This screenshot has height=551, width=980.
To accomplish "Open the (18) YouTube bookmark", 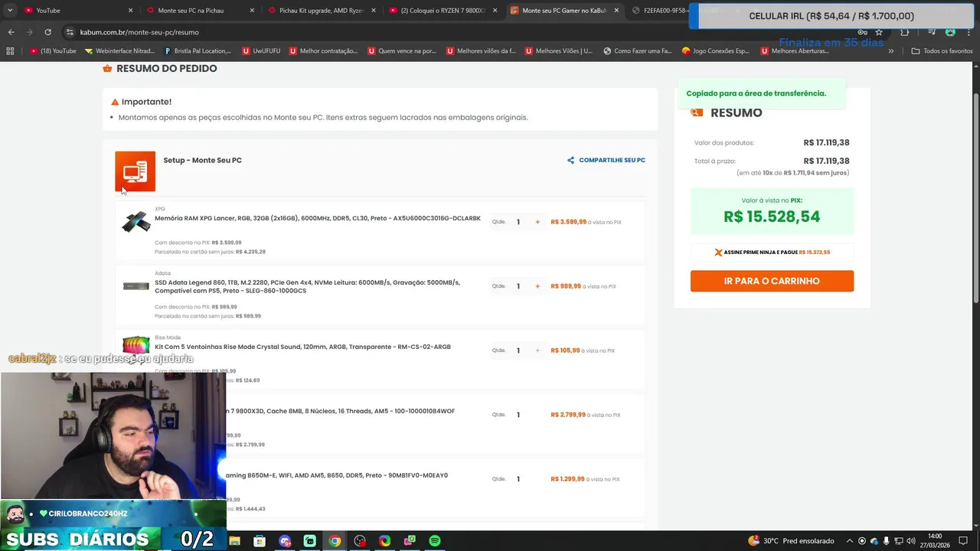I will point(54,51).
